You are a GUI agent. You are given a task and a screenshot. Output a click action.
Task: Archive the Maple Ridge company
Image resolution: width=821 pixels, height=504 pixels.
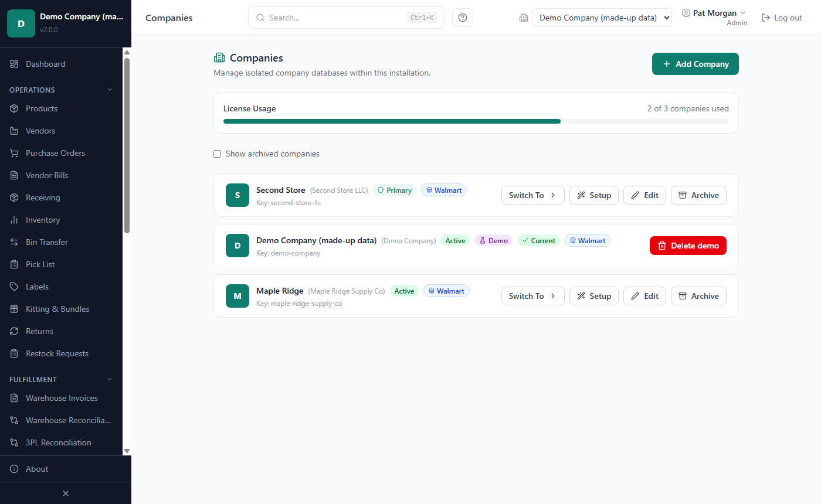(x=698, y=296)
